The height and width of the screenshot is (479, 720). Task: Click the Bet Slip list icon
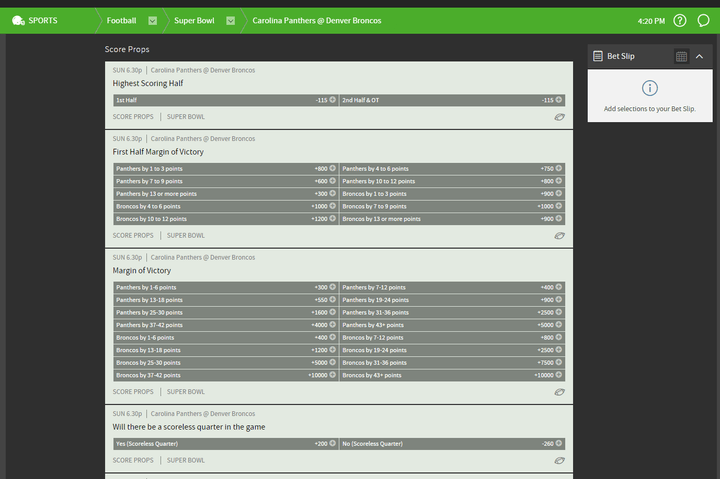pyautogui.click(x=597, y=56)
